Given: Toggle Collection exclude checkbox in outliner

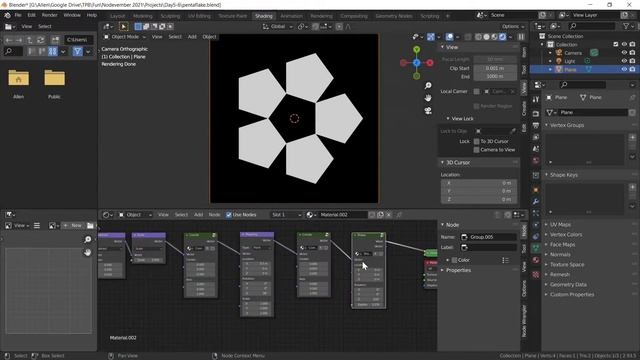Looking at the screenshot, I should pos(616,44).
